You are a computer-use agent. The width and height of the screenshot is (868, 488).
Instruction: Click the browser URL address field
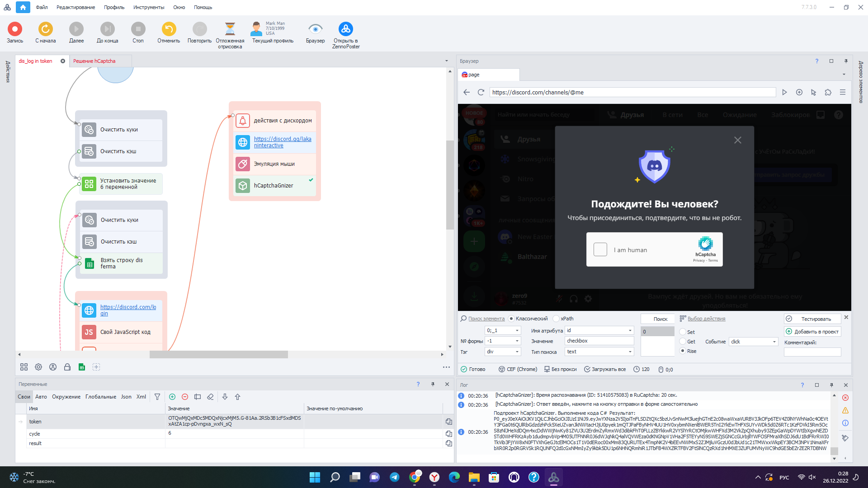633,92
